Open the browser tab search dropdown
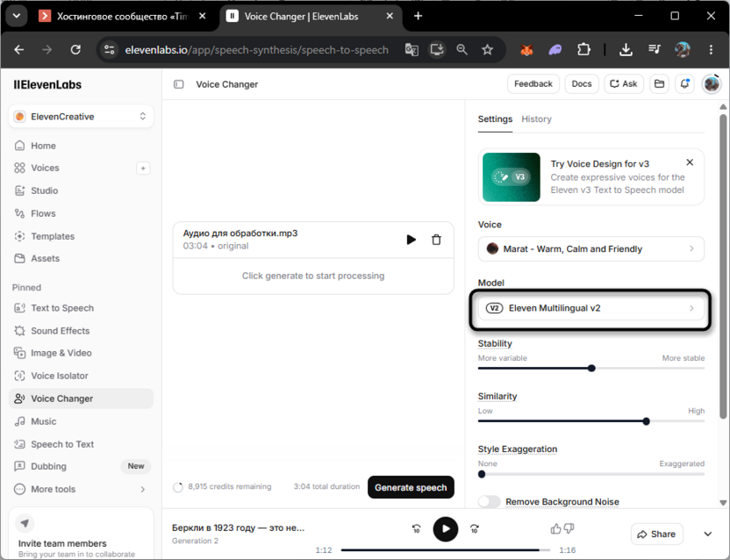 [17, 17]
